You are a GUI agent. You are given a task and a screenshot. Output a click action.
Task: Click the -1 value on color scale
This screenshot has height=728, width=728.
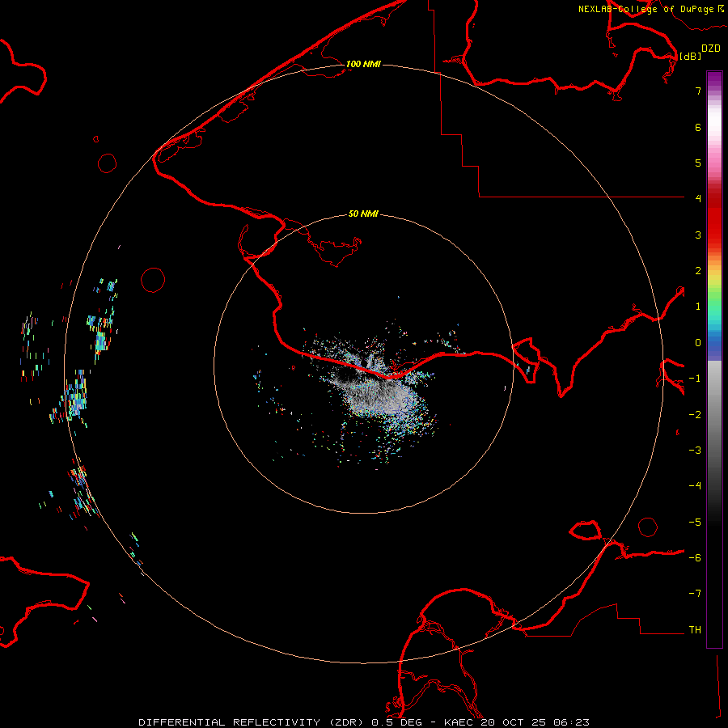[x=695, y=379]
